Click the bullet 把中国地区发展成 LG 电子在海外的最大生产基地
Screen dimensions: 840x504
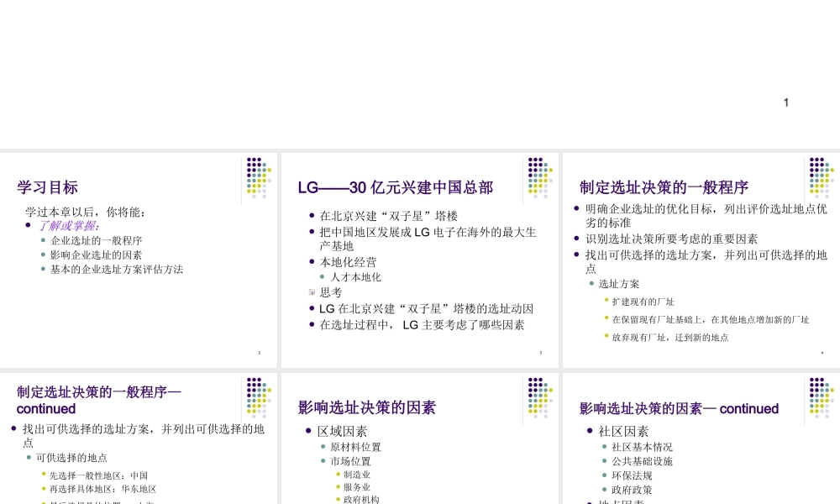tap(428, 239)
